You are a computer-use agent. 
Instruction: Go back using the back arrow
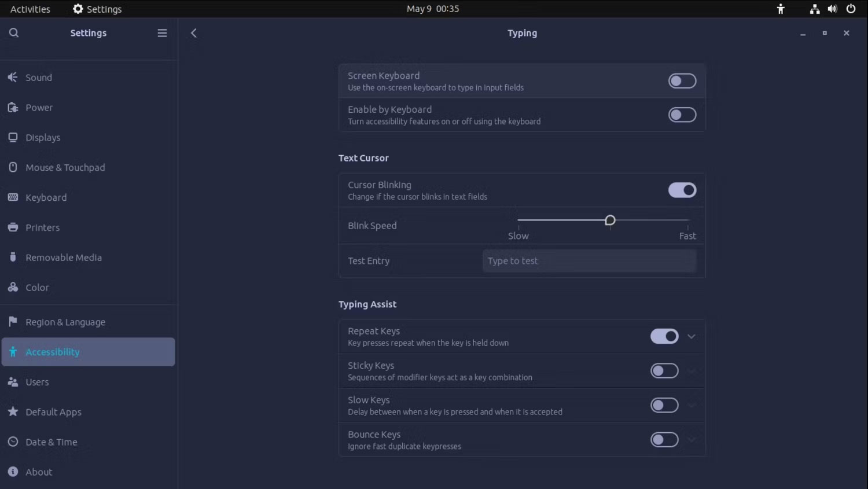tap(194, 33)
